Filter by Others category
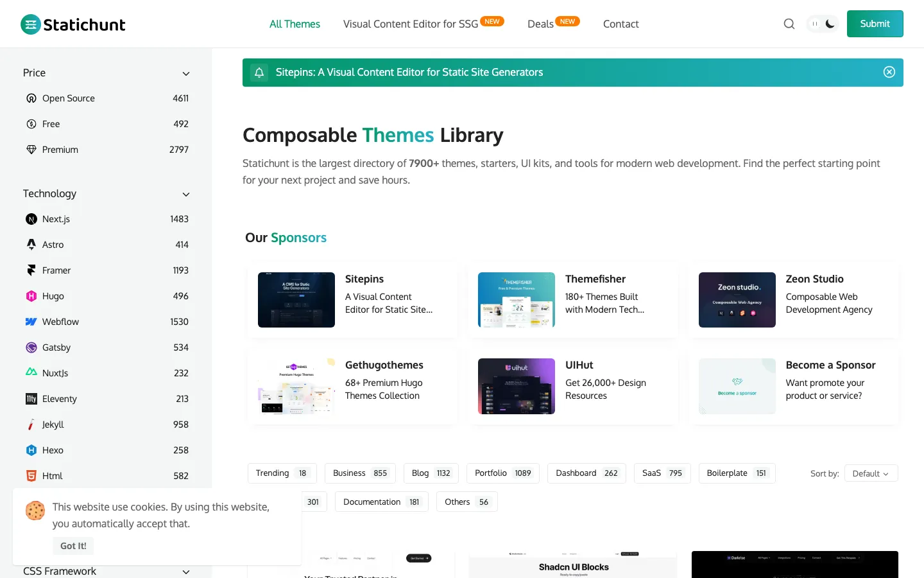The image size is (924, 578). (466, 502)
